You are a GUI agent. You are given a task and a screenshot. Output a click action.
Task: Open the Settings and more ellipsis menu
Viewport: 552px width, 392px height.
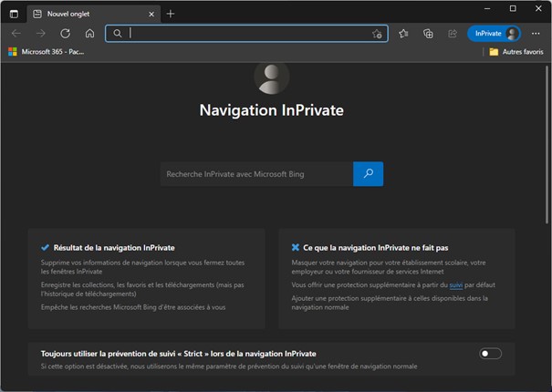[536, 33]
